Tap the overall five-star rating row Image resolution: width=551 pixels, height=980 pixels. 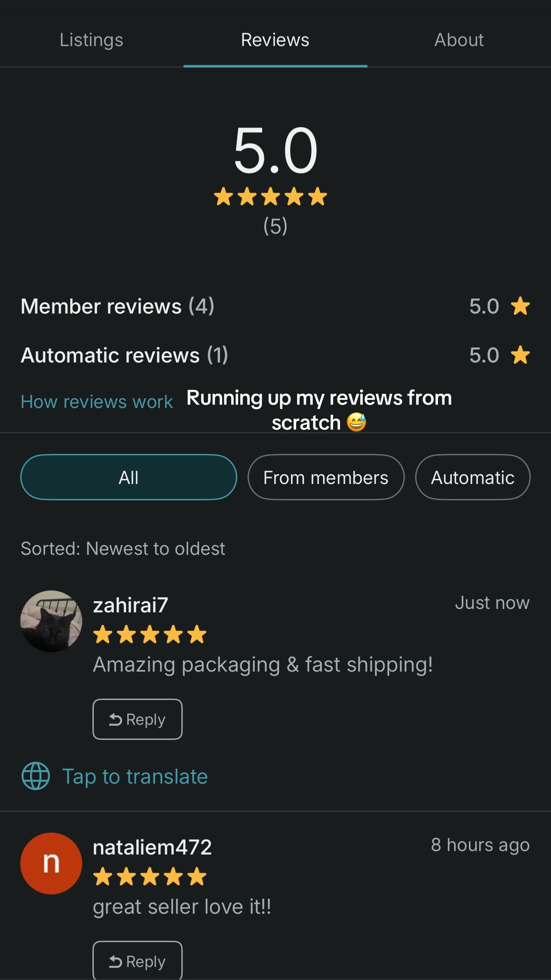pos(271,197)
